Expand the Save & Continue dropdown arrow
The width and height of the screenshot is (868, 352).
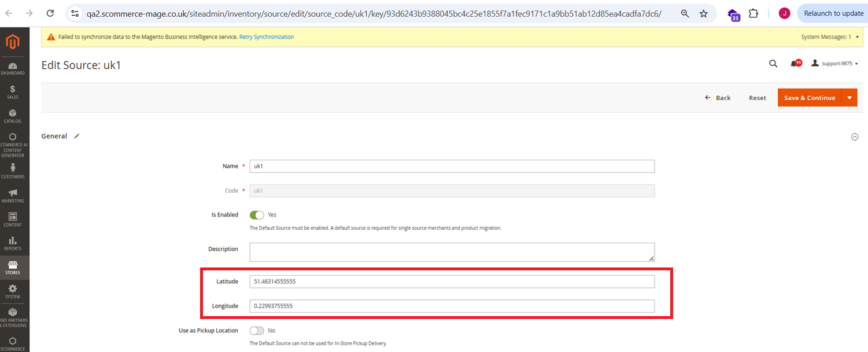point(849,98)
